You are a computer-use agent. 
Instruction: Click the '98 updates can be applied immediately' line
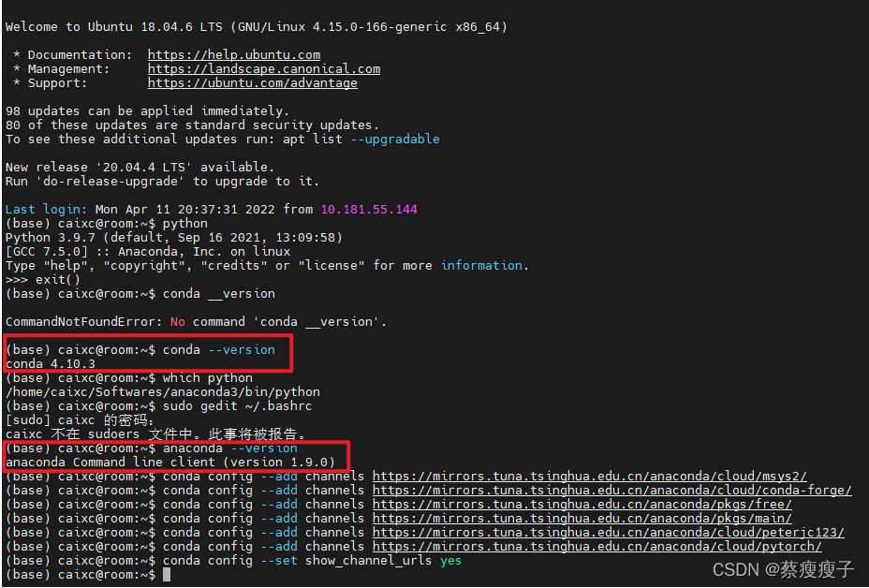click(x=147, y=110)
